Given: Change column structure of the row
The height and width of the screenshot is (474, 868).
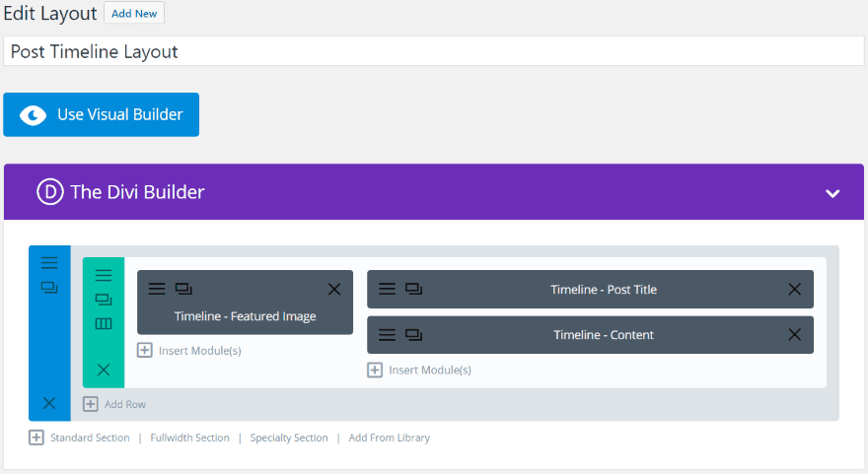Looking at the screenshot, I should [104, 323].
